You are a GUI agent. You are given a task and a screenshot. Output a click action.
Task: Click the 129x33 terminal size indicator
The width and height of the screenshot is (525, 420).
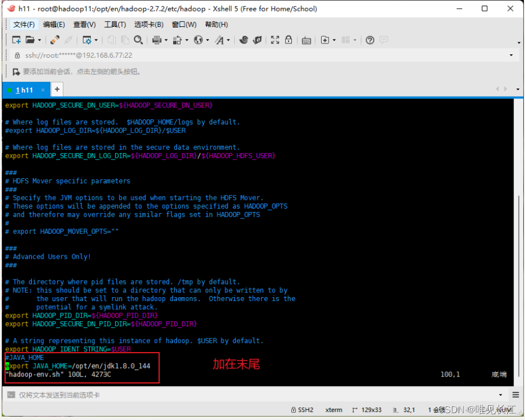(367, 410)
